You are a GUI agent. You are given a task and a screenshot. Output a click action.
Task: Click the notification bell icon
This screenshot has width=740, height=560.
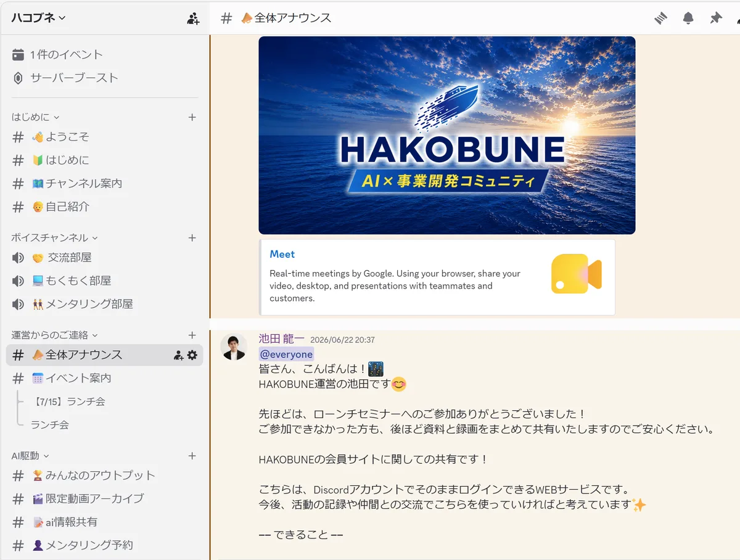[688, 19]
